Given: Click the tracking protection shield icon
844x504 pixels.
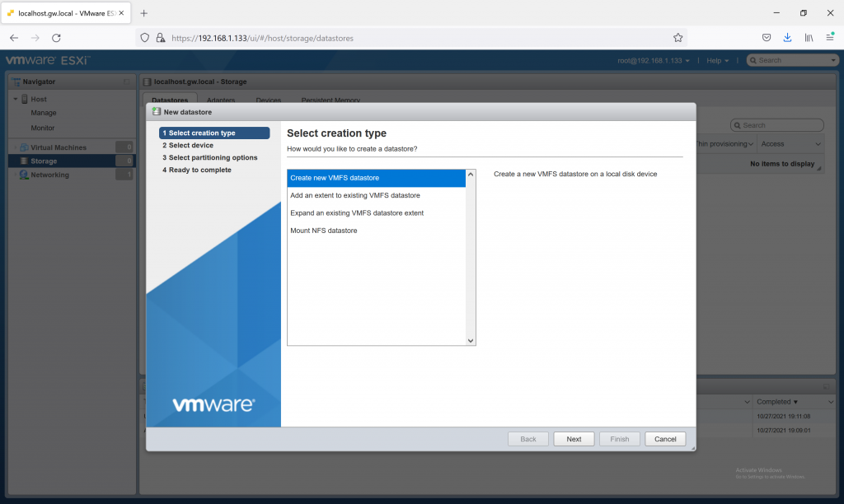Looking at the screenshot, I should 144,38.
